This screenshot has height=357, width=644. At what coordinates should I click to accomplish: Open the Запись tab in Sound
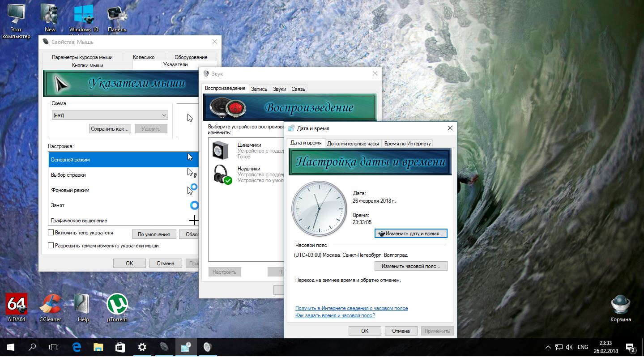pos(259,89)
